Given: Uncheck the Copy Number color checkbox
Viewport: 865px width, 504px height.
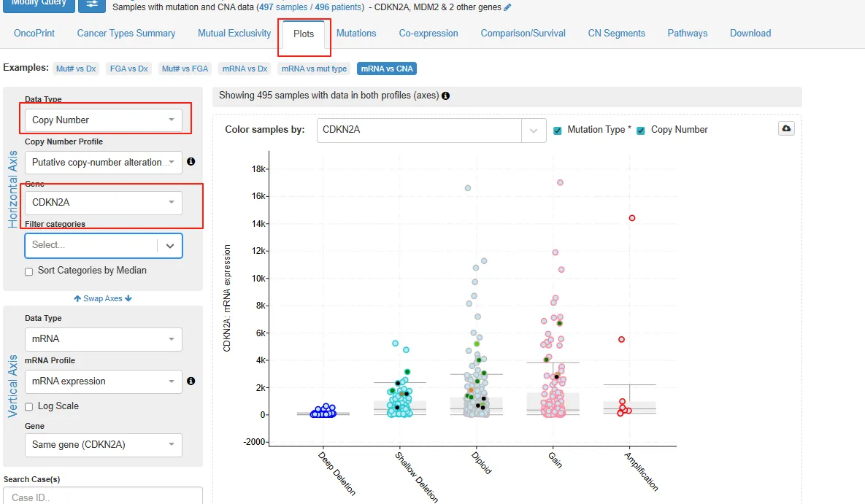Looking at the screenshot, I should [641, 130].
